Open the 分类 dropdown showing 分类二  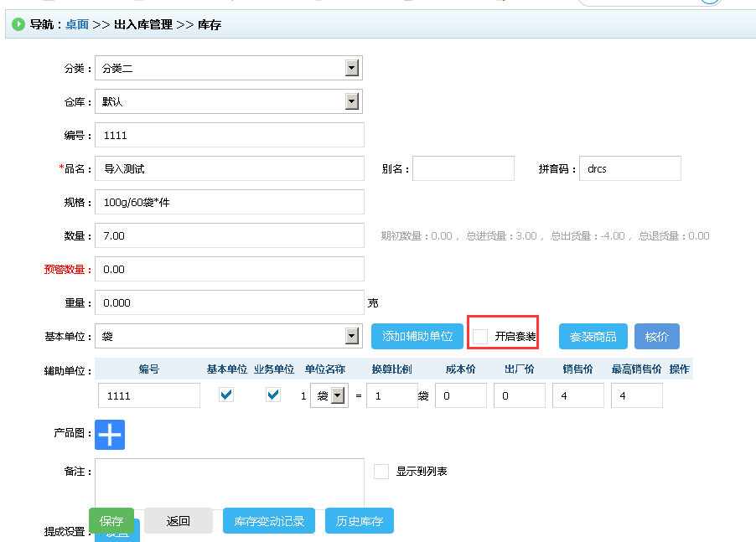[x=353, y=69]
